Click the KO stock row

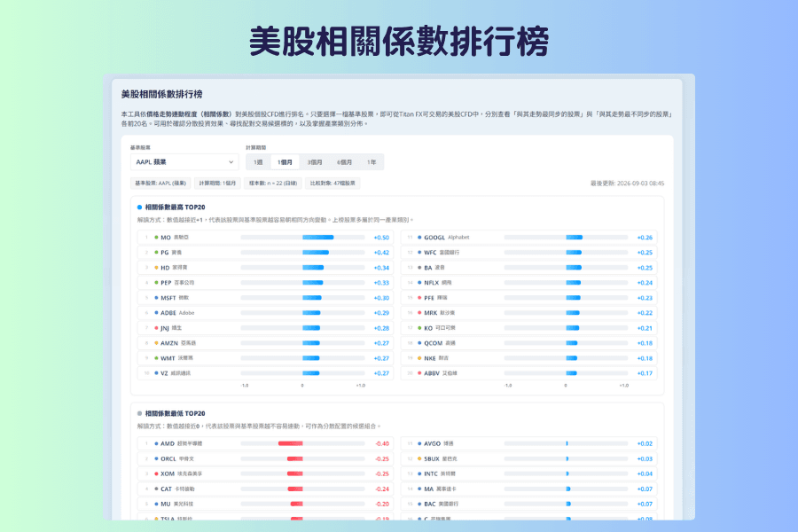click(528, 328)
